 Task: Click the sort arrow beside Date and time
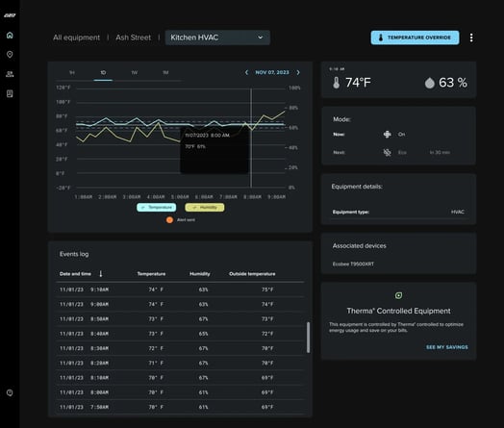101,273
